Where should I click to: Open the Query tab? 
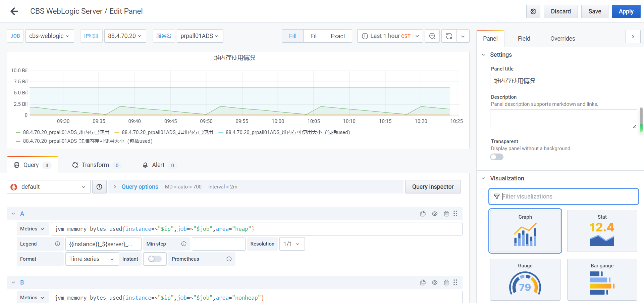[33, 165]
